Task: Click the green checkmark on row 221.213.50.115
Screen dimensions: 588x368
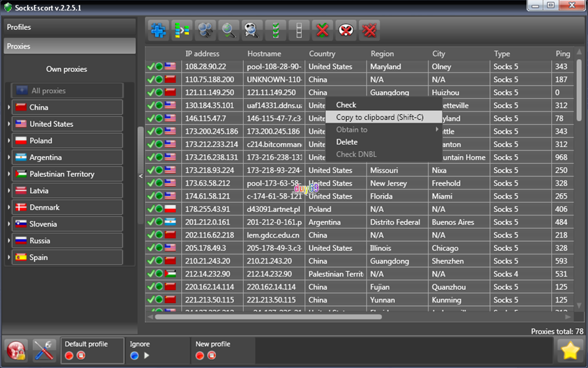Action: point(150,300)
